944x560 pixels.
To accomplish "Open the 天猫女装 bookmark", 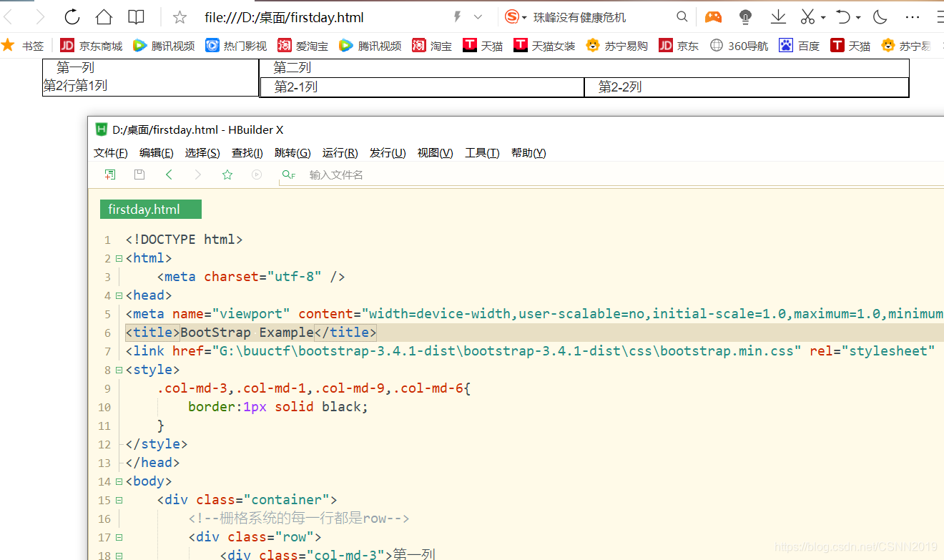I will 544,46.
